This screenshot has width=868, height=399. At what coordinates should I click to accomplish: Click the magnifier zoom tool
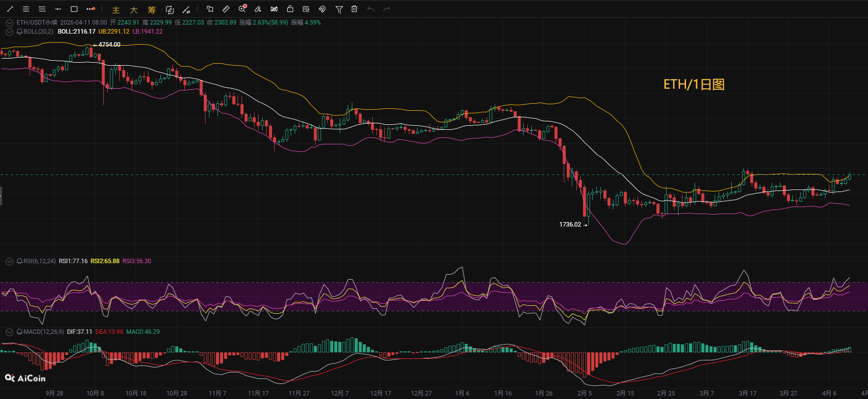click(243, 9)
